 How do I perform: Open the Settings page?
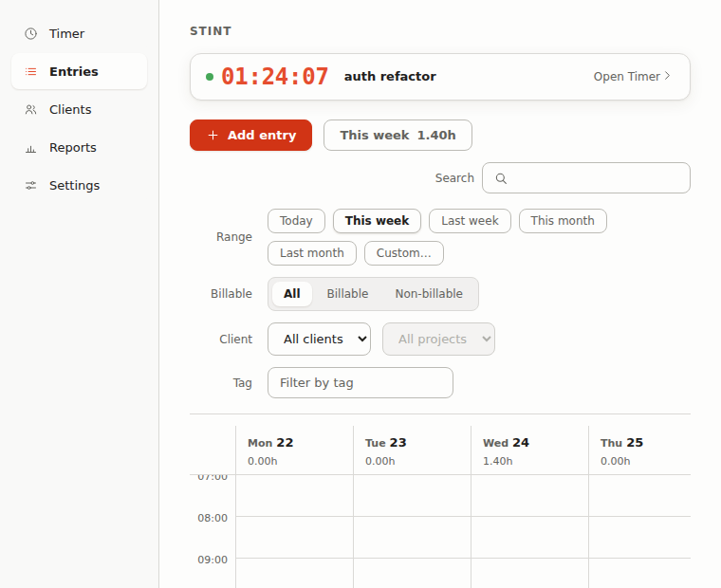79,185
